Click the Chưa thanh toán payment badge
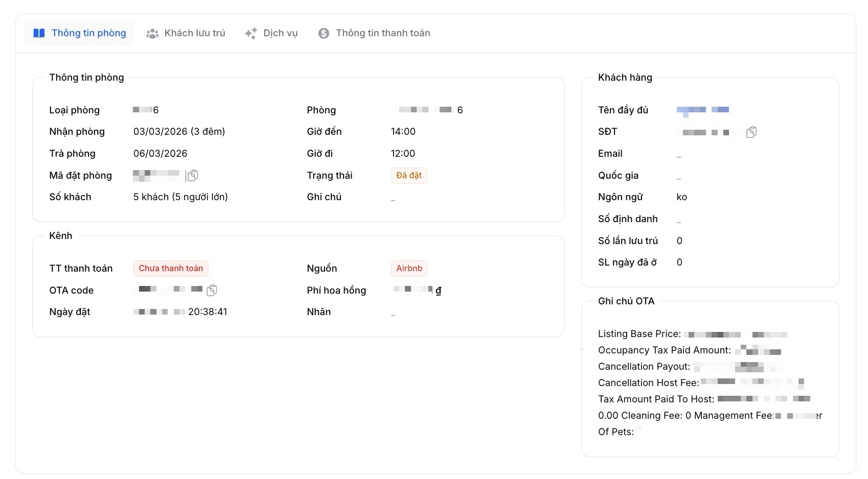The height and width of the screenshot is (479, 868). pos(171,269)
